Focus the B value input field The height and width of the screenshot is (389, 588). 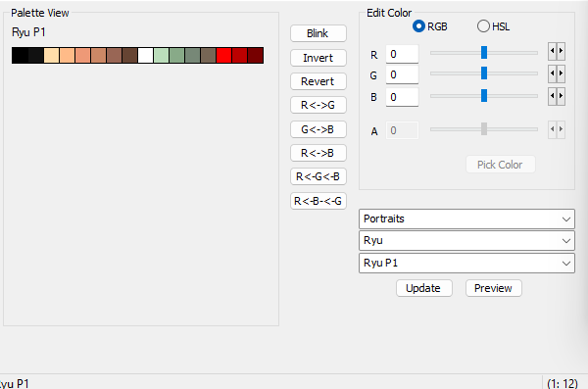click(x=402, y=97)
